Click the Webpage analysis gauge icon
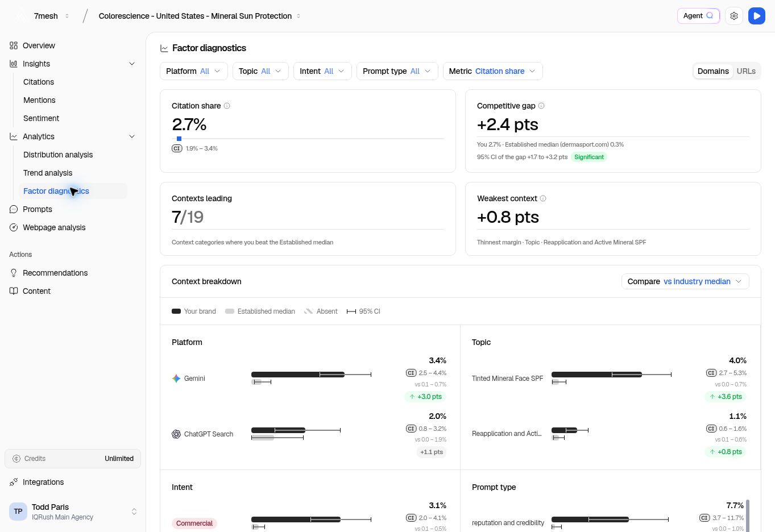775x532 pixels. point(14,227)
